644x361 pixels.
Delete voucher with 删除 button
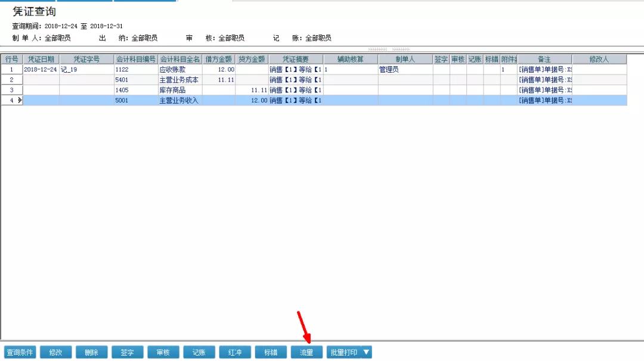(x=92, y=353)
